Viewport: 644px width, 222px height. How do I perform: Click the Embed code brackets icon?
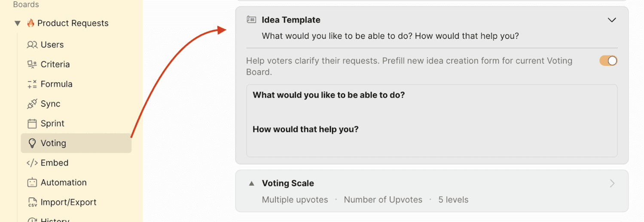click(32, 163)
